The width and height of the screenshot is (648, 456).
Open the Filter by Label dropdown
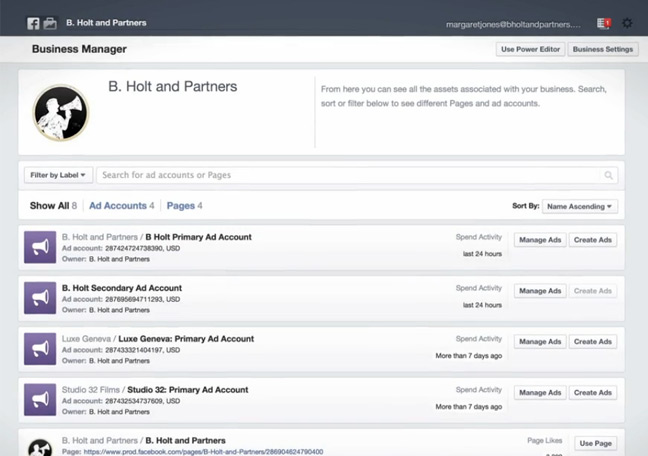point(58,175)
